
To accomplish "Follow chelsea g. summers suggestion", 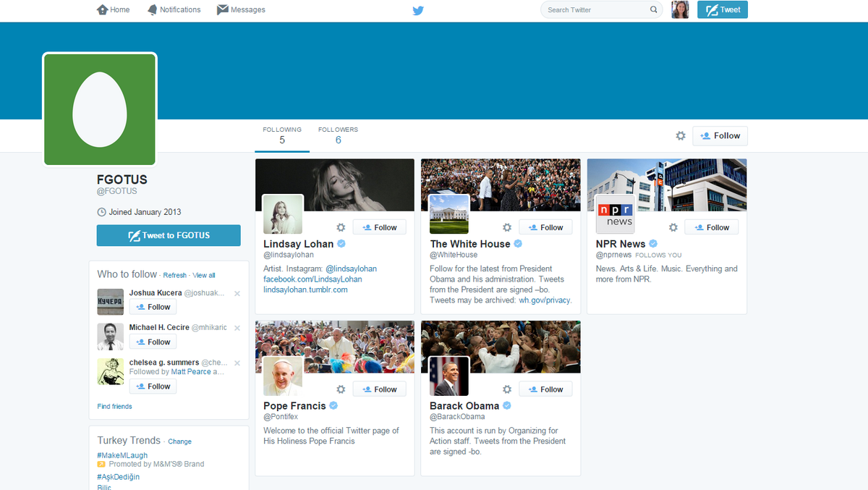I will [x=153, y=386].
